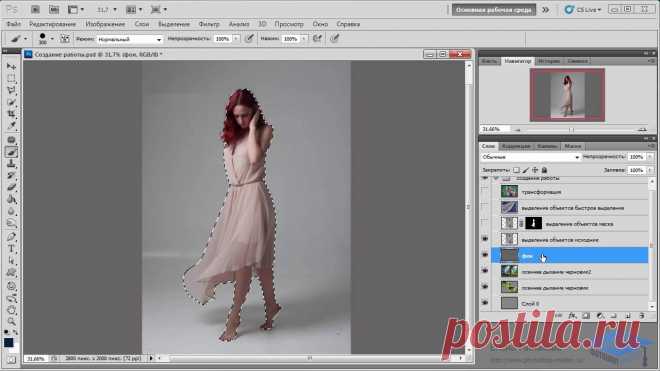This screenshot has height=371, width=660.
Task: Click the foreground color swatch
Action: pyautogui.click(x=8, y=342)
